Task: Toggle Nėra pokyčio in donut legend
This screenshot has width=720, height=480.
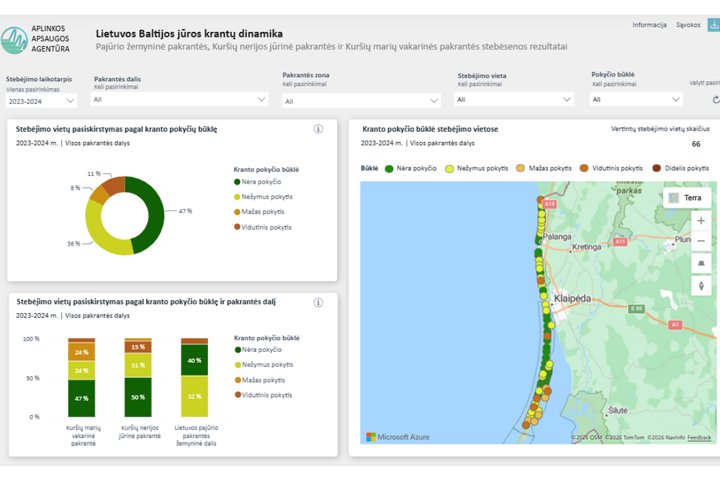Action: [x=258, y=182]
